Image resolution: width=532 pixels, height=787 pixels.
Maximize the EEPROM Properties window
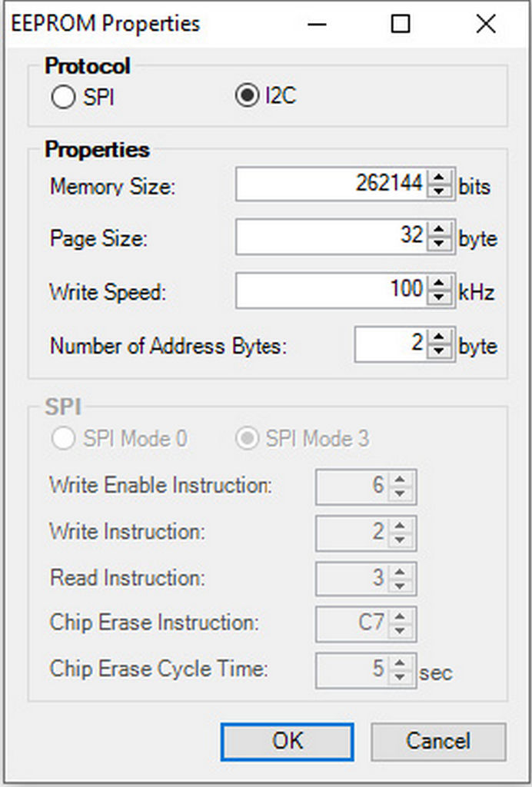[400, 24]
